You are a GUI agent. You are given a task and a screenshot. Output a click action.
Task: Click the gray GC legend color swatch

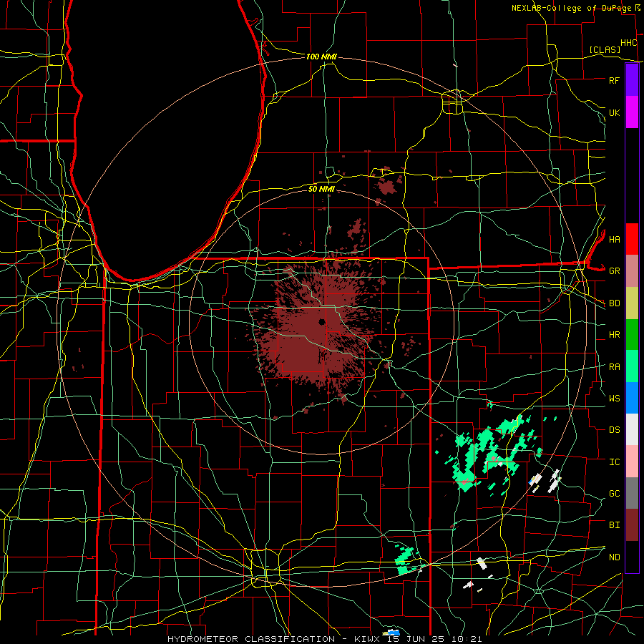point(632,493)
